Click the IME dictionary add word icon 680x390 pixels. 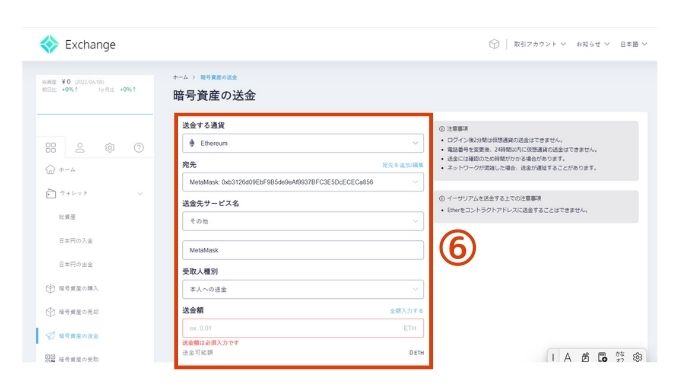(x=602, y=357)
